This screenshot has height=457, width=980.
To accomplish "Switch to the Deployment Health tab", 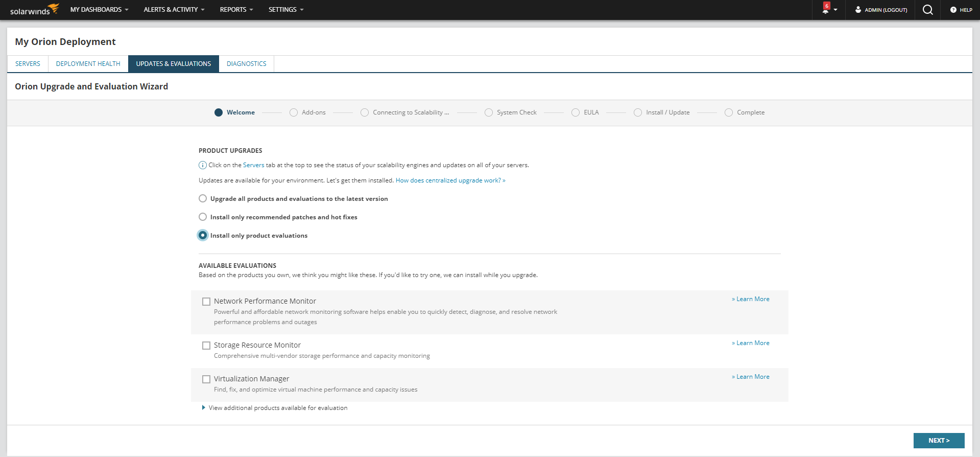I will pos(88,64).
